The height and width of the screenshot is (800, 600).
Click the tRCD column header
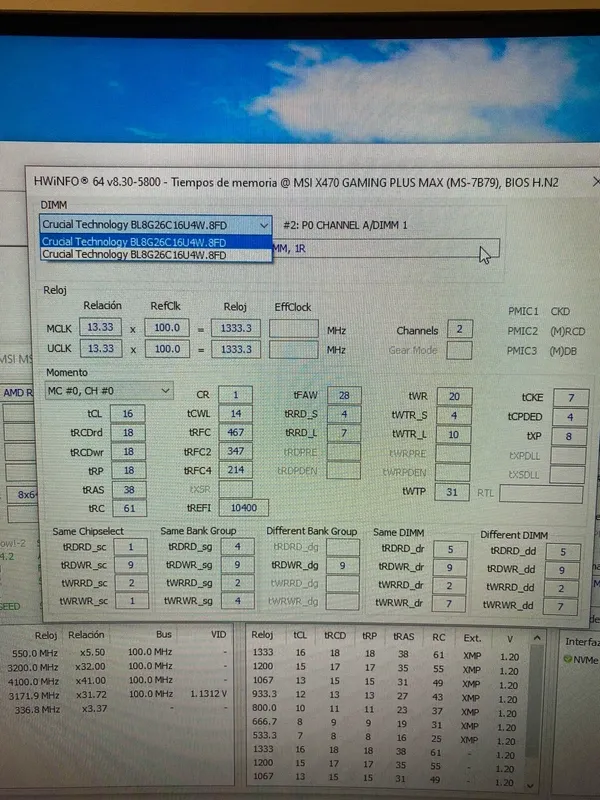(x=335, y=636)
